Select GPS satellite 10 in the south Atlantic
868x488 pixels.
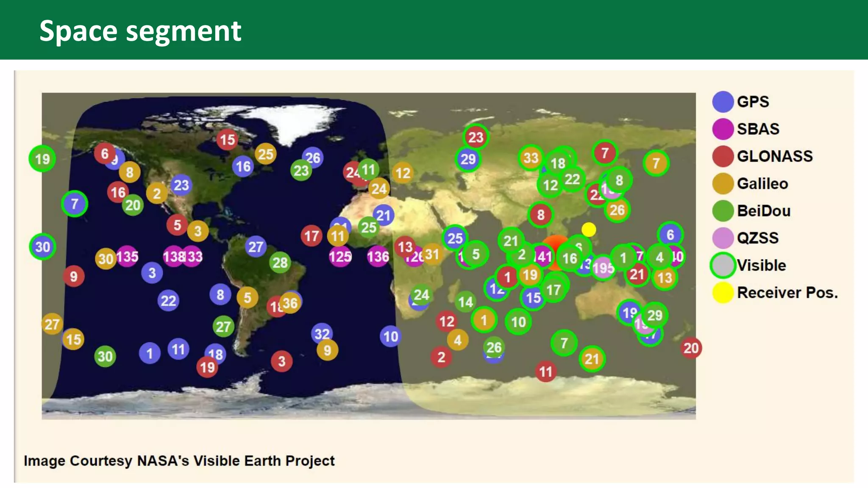click(x=390, y=336)
